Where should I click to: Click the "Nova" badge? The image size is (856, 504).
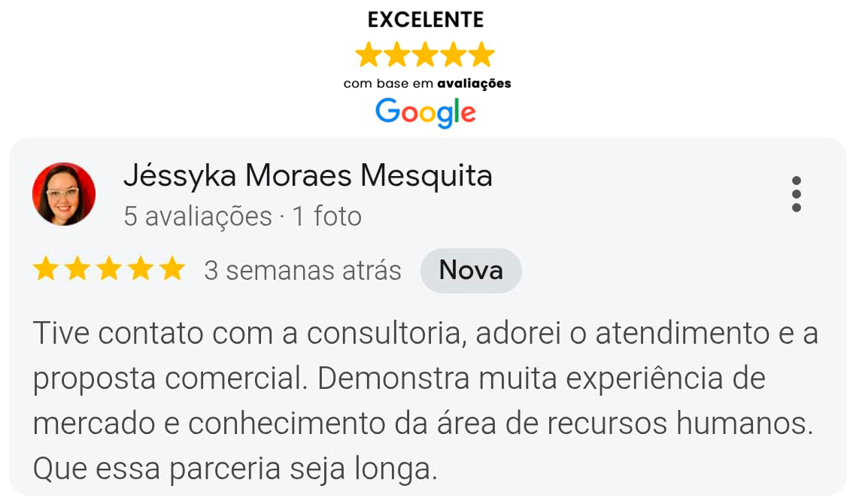[471, 270]
